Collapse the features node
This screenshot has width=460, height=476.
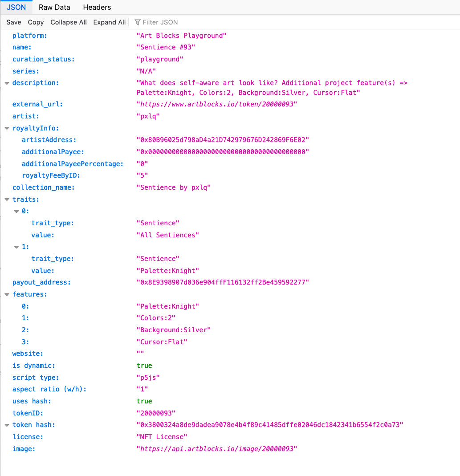click(x=7, y=295)
